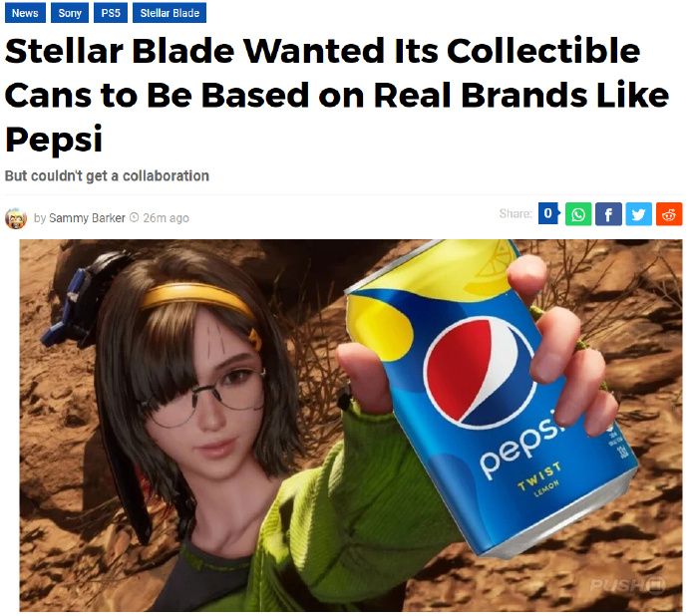Open the Sony tag
The height and width of the screenshot is (616, 688).
point(70,13)
